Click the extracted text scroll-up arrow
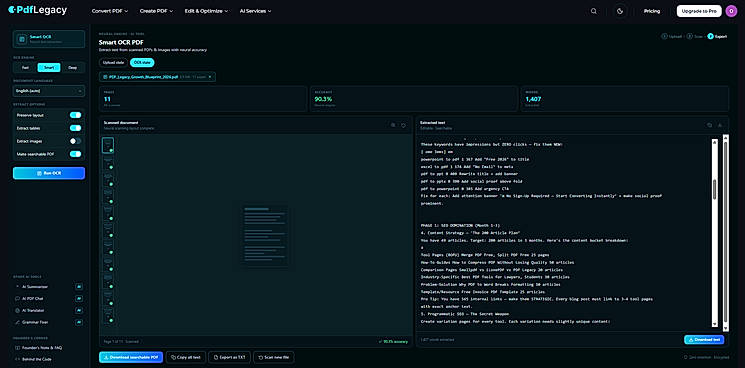Viewport: 745px width, 368px height. coord(715,141)
